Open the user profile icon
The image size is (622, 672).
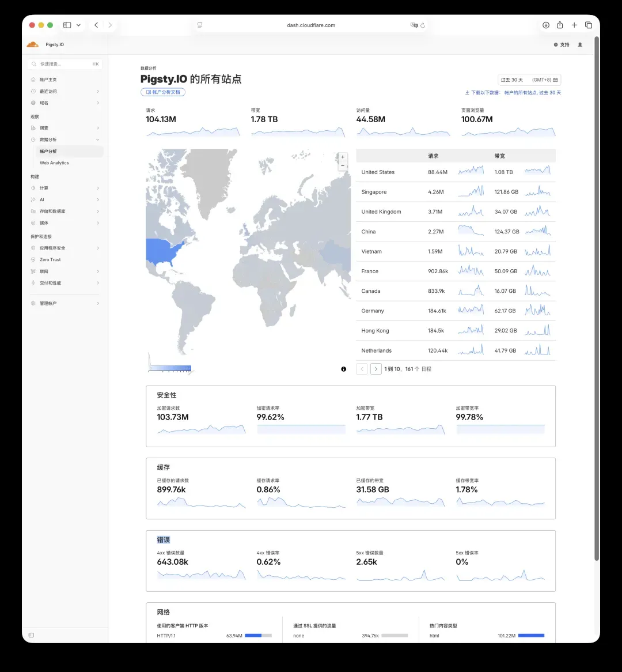click(x=580, y=44)
